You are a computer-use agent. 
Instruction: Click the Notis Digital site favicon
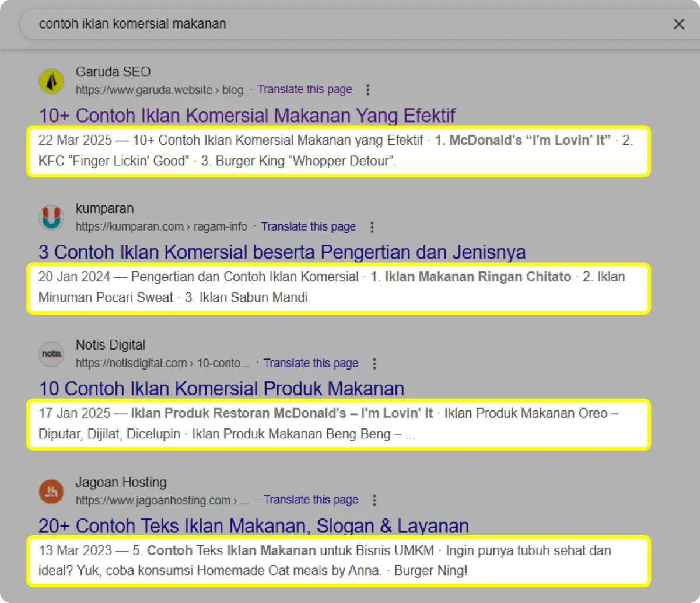pos(51,354)
